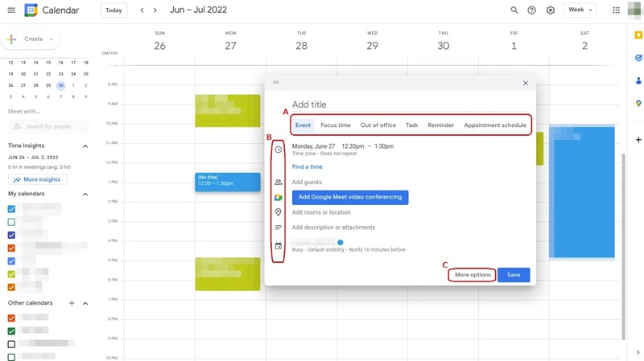Viewport: 644px width, 361px height.
Task: Open Contacts in side panel
Action: point(638,81)
